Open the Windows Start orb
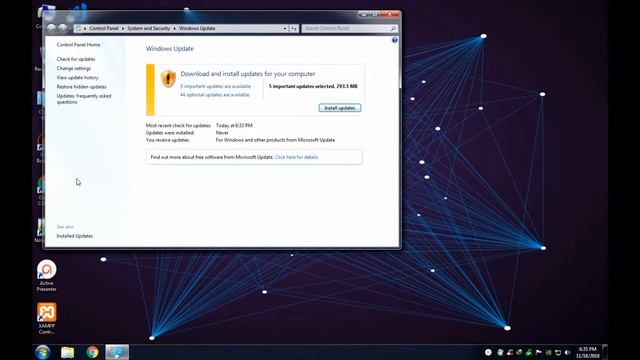 point(42,352)
